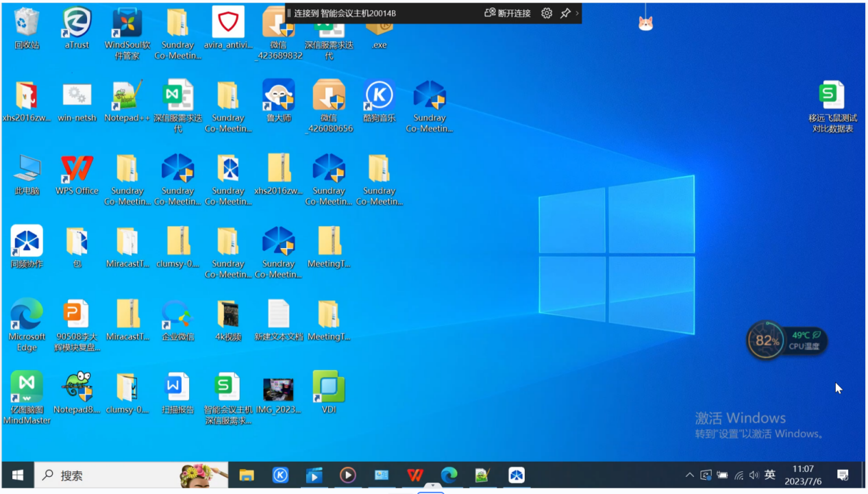Toggle pin on the connection bar
Viewport: 868px width, 494px height.
(x=565, y=13)
